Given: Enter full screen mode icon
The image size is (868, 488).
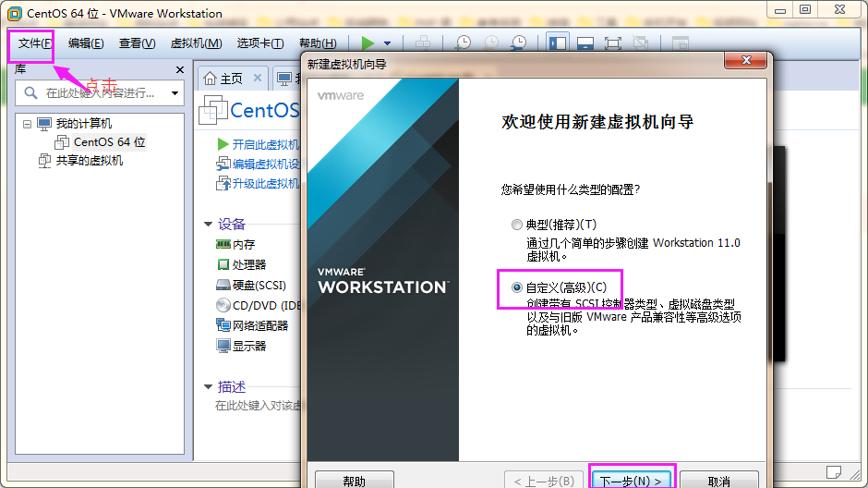Looking at the screenshot, I should (x=613, y=43).
